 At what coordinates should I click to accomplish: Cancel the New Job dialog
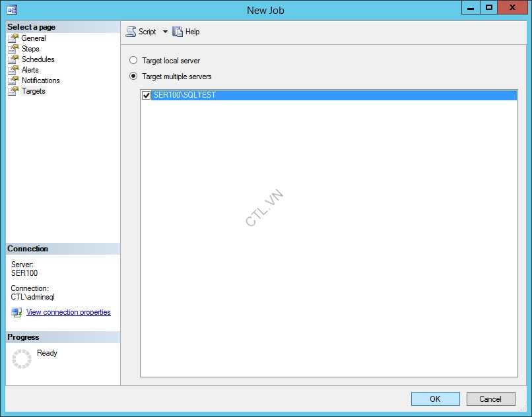click(x=490, y=399)
